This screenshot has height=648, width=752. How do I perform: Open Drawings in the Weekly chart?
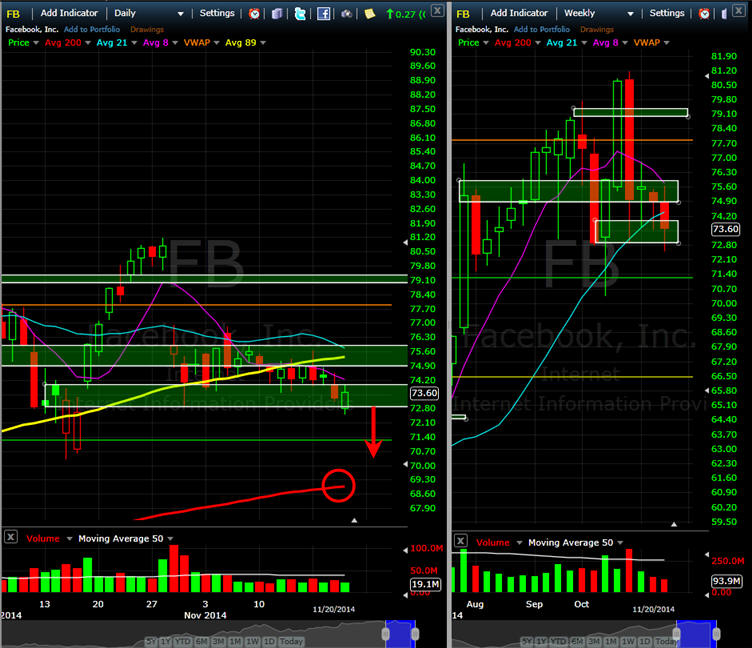pos(597,29)
